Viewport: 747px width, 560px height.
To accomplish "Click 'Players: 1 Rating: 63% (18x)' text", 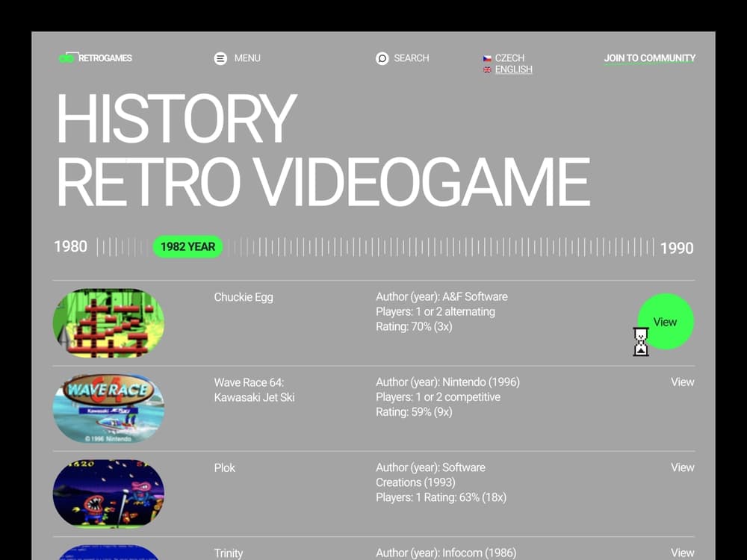I will (x=441, y=497).
